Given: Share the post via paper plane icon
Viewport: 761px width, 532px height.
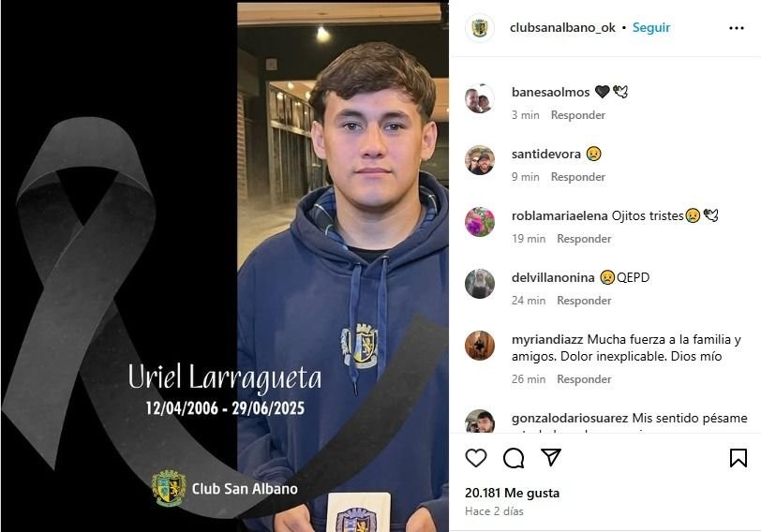Looking at the screenshot, I should click(551, 457).
